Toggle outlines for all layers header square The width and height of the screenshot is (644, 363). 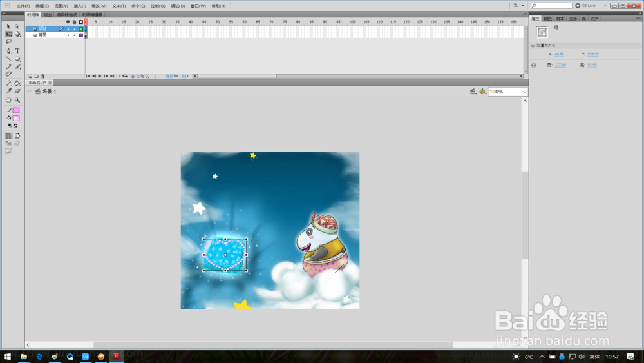tap(81, 22)
